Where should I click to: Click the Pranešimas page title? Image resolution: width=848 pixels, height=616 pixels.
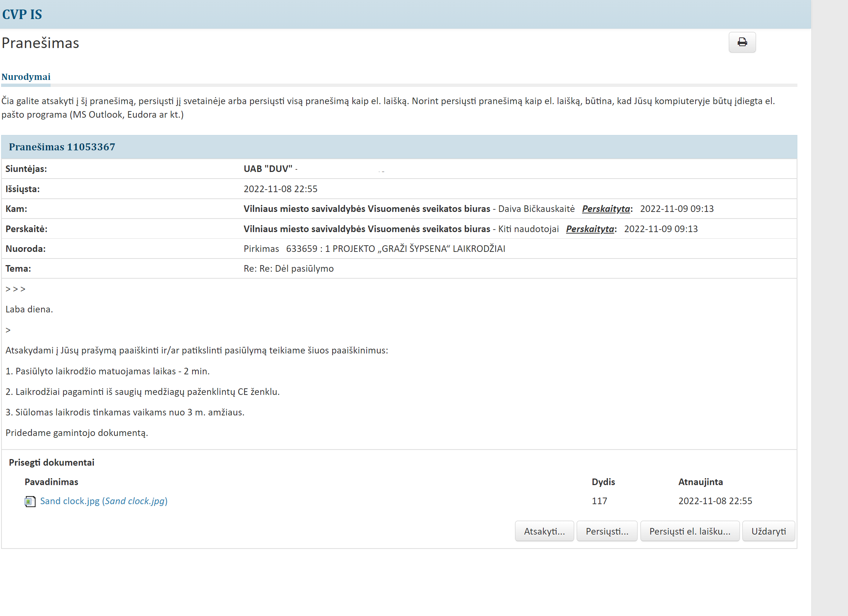click(x=40, y=43)
